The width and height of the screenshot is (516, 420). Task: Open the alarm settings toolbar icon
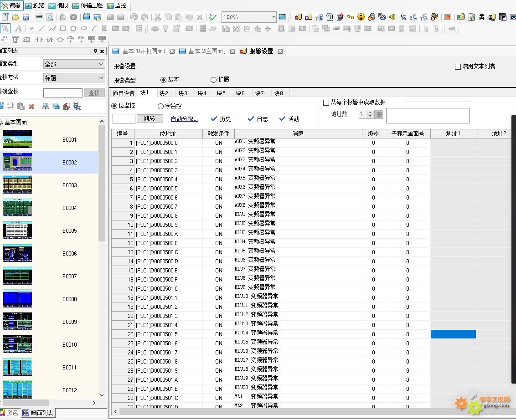click(298, 17)
